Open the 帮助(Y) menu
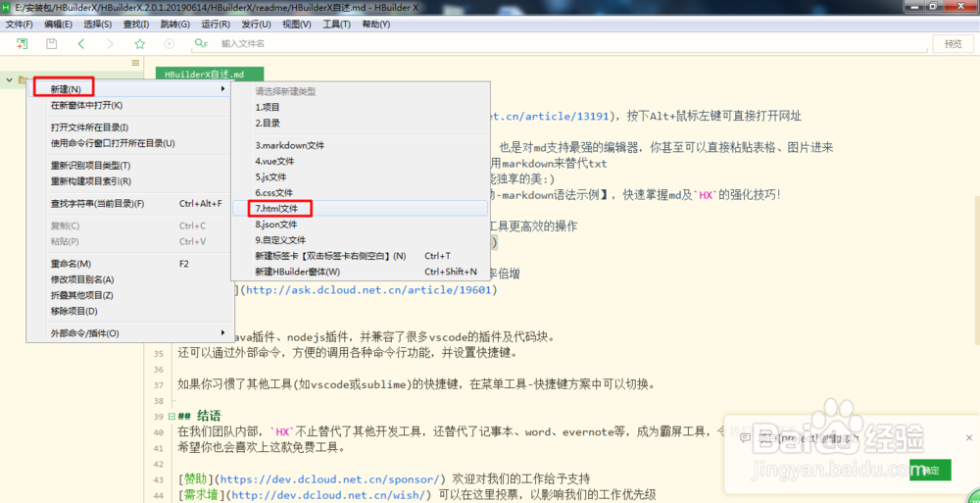Viewport: 980px width, 503px height. pos(375,25)
